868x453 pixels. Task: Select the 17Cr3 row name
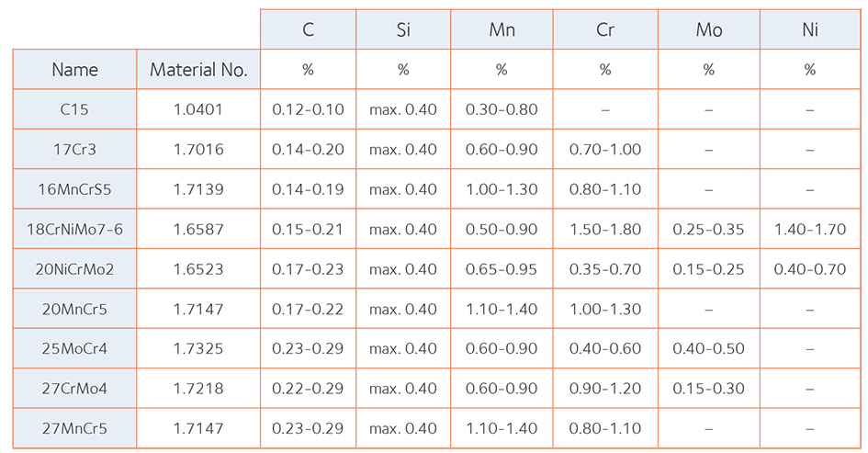coord(74,150)
